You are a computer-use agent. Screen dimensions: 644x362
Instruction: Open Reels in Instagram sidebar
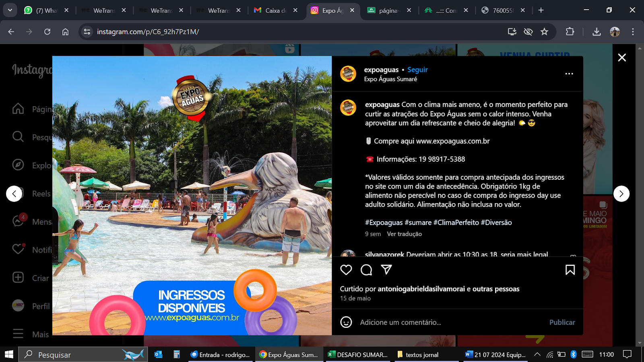[x=32, y=193]
